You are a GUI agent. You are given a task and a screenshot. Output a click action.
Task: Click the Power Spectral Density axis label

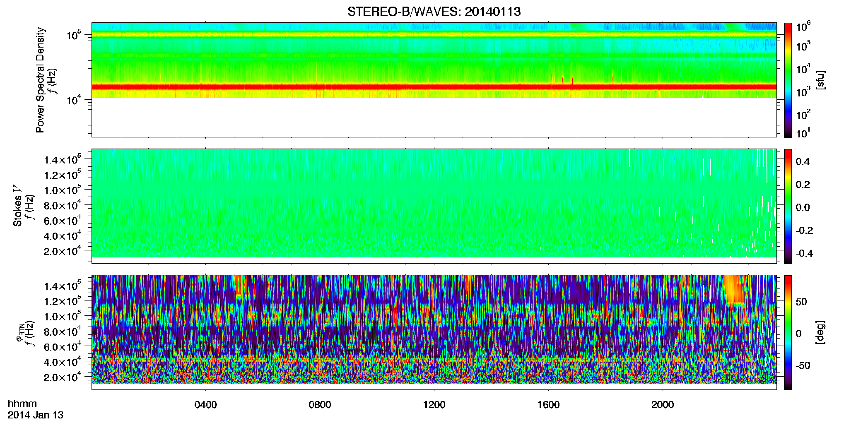[x=40, y=80]
